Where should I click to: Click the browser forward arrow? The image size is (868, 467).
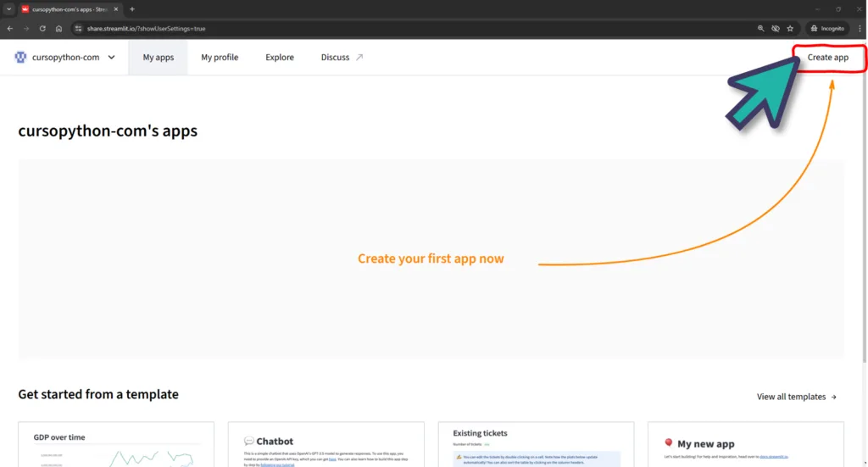(x=26, y=28)
